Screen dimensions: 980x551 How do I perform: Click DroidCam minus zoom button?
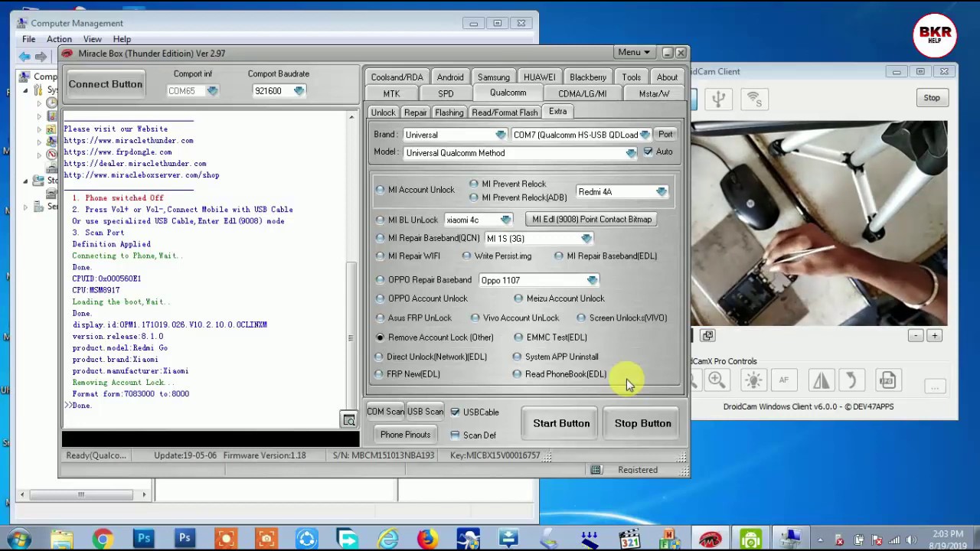tap(916, 335)
